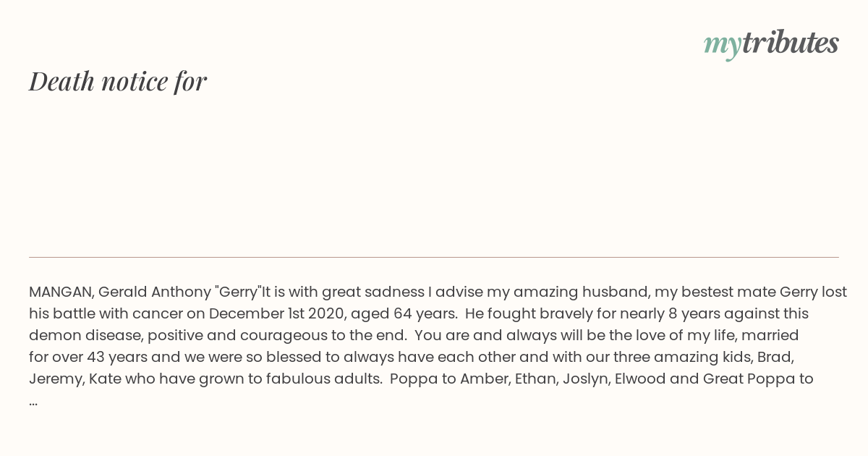Click the nickname "Gerry" in quotes
868x456 pixels.
[x=238, y=292]
